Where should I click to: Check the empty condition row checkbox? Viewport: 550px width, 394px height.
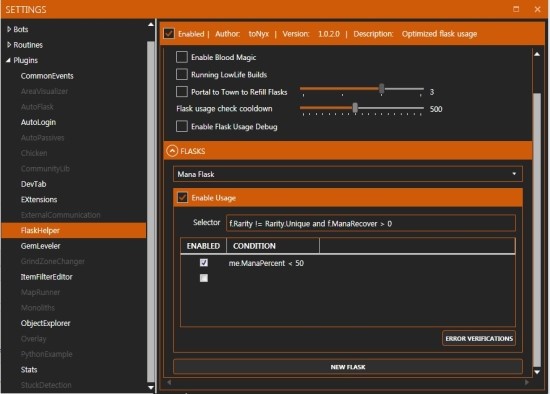[x=204, y=278]
